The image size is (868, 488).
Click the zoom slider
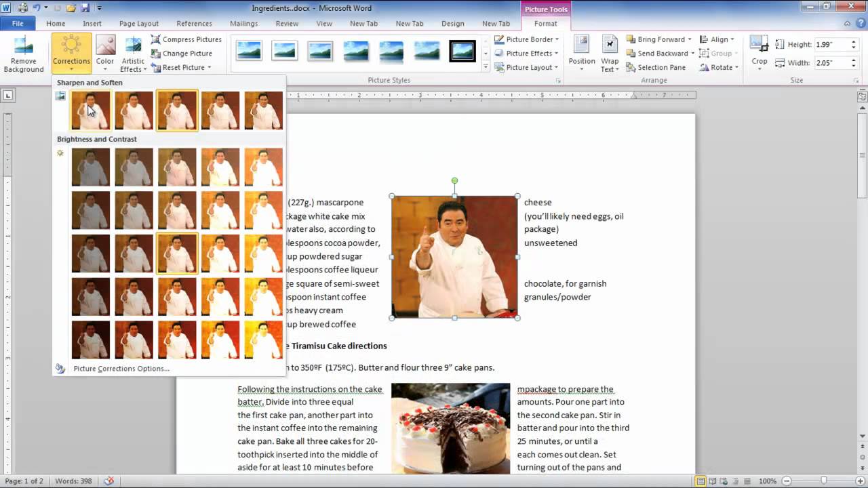pos(824,481)
